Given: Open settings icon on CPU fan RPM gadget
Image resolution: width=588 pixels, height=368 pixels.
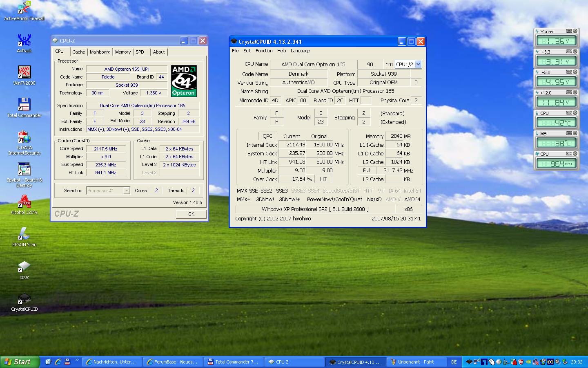Looking at the screenshot, I should click(568, 154).
